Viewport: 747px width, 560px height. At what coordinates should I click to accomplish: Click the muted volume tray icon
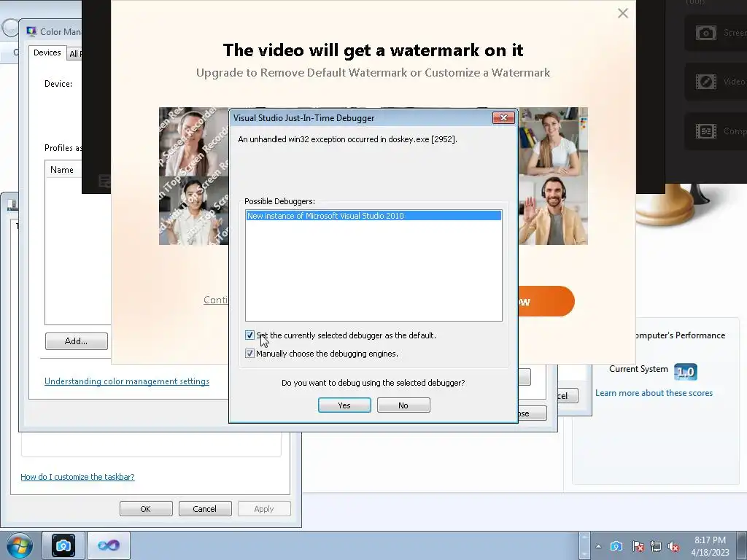point(673,546)
